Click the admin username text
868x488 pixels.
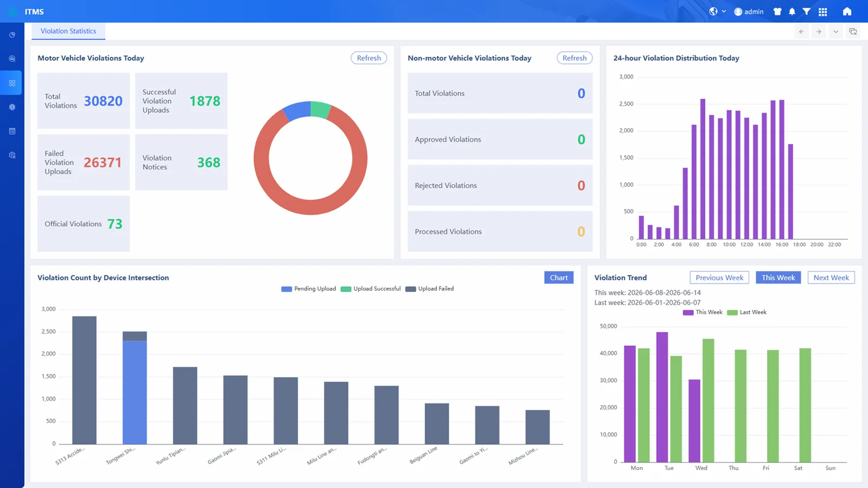coord(754,11)
